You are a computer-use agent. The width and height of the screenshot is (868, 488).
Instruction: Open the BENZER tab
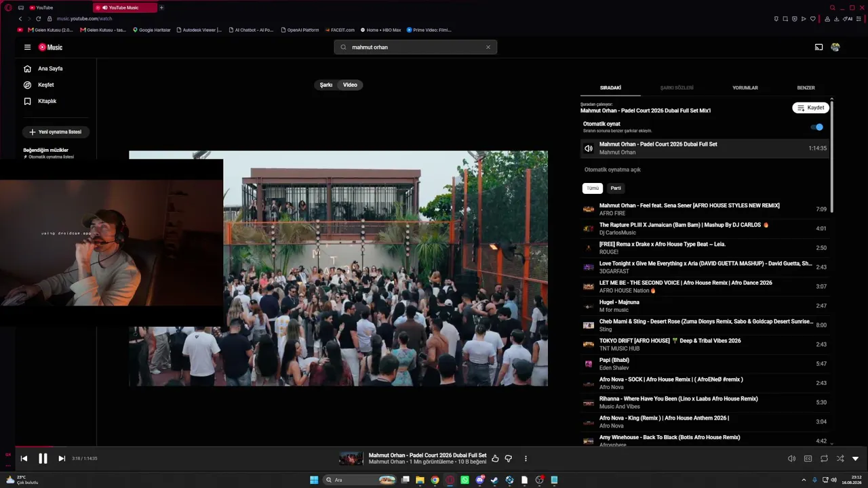click(806, 87)
